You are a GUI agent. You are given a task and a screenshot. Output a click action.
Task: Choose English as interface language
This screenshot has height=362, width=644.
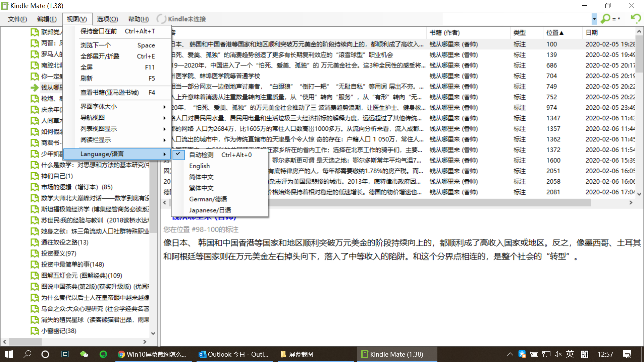coord(199,166)
